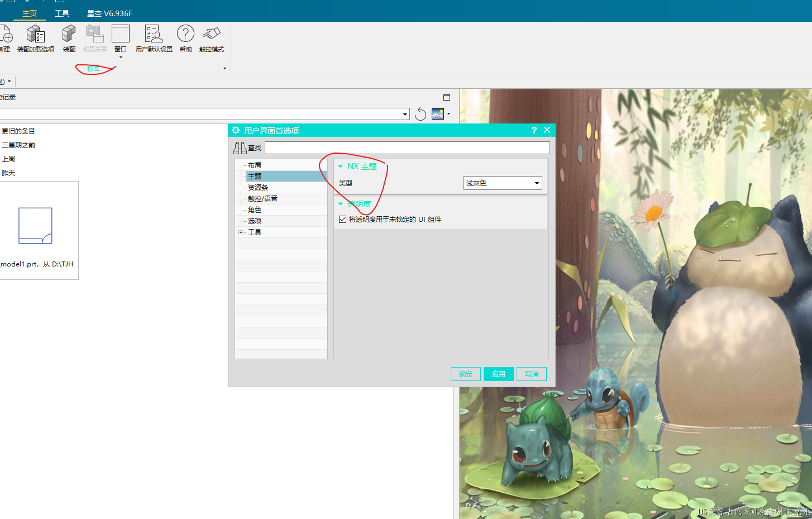Image resolution: width=812 pixels, height=519 pixels.
Task: Open the 窗口 window menu icon
Action: point(121,34)
